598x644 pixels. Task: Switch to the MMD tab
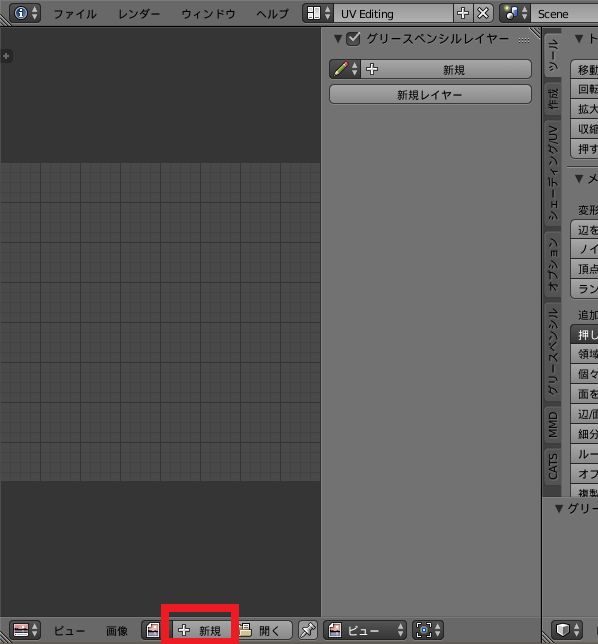pyautogui.click(x=553, y=425)
